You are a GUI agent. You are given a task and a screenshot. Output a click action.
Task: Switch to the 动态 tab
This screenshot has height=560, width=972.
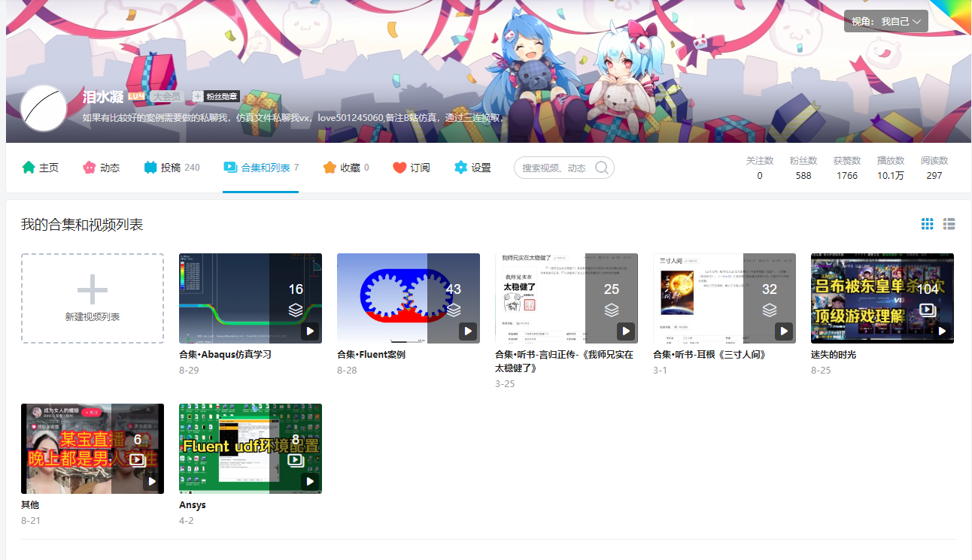[102, 168]
